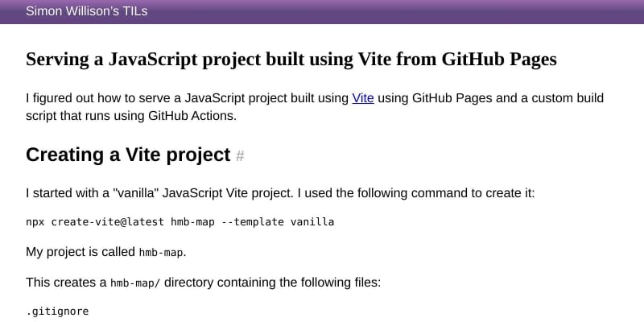Follow the underlined Vite hyperlink
644x322 pixels.
363,98
